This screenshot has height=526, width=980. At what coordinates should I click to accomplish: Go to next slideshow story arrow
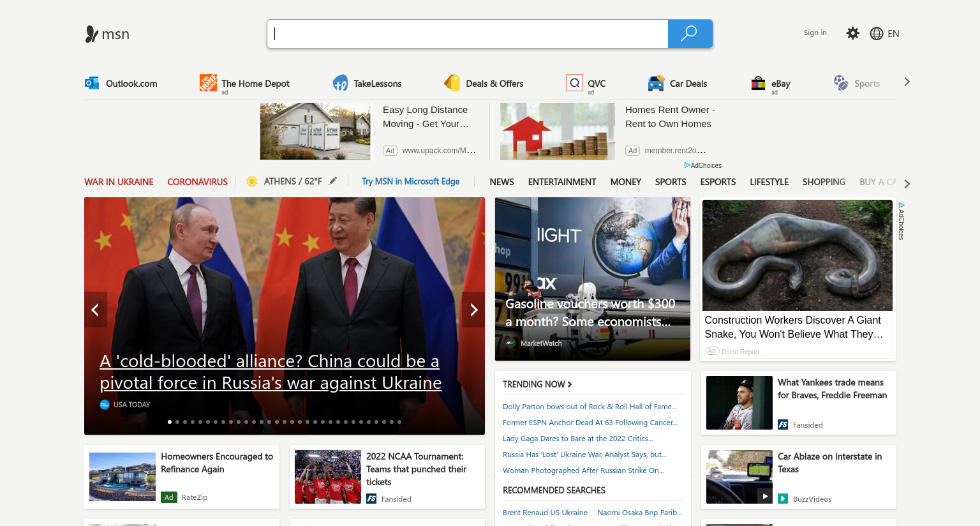(x=473, y=310)
